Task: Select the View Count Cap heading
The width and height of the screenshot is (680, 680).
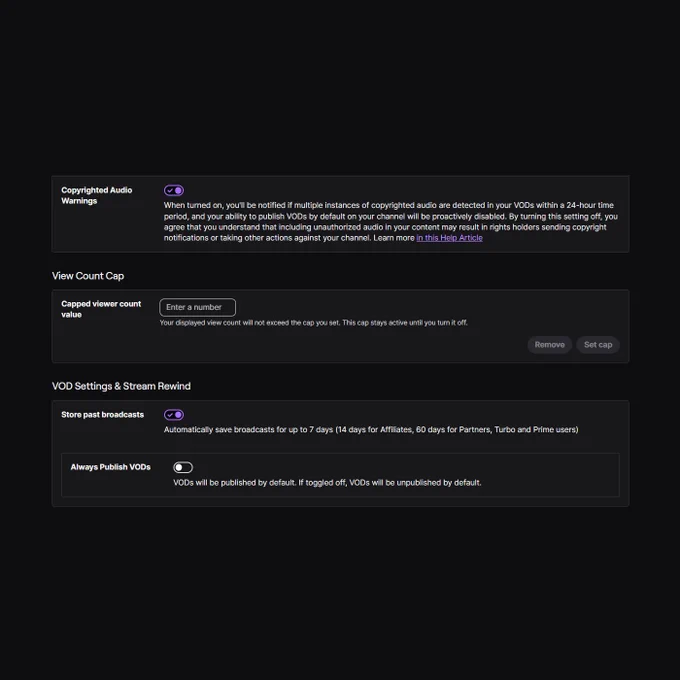Action: (88, 276)
